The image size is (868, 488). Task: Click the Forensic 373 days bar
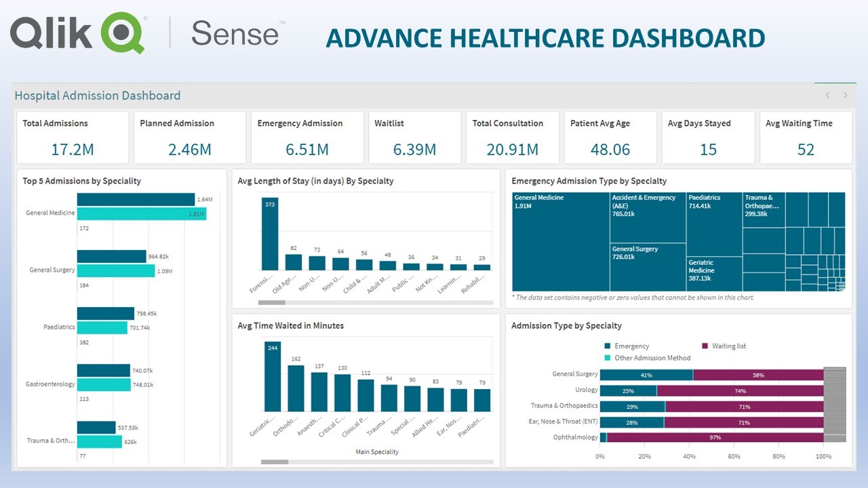(270, 234)
